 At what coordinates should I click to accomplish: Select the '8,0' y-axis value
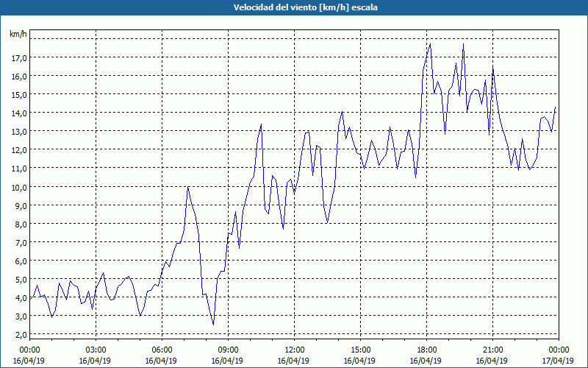21,224
